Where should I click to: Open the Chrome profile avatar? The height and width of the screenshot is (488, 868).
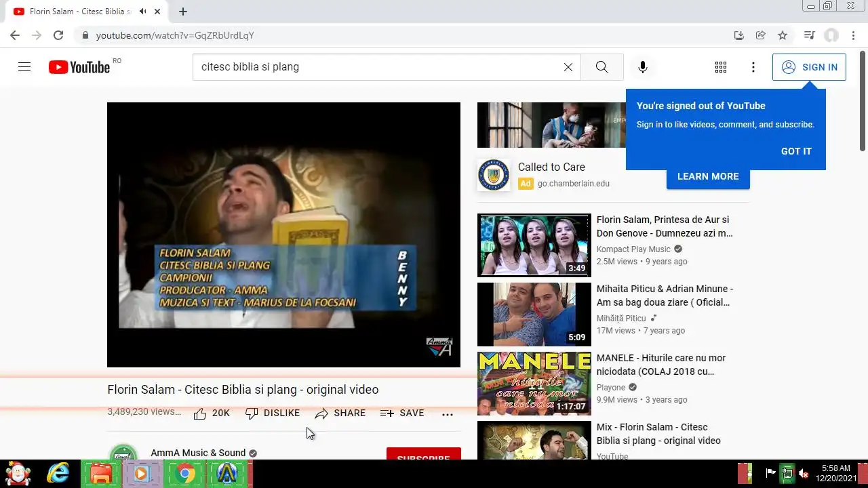tap(831, 35)
